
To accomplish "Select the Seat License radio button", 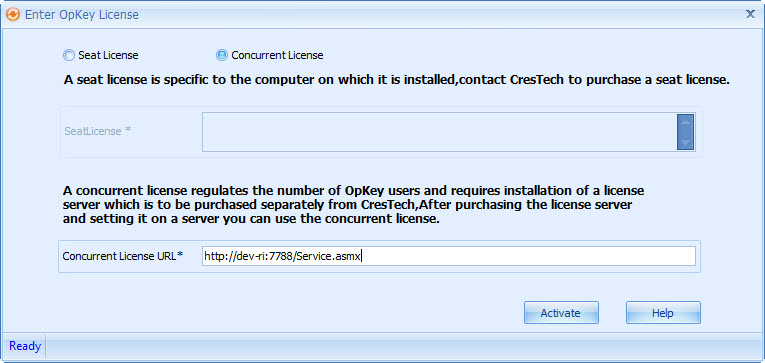I will coord(69,55).
